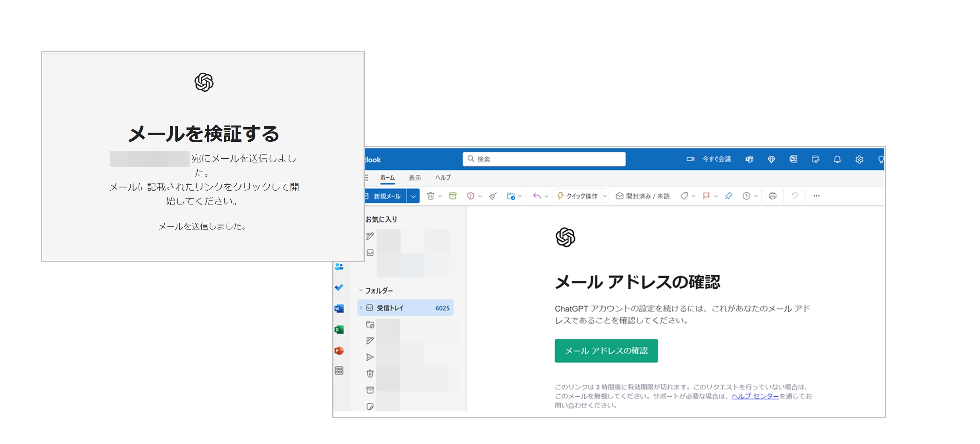Screen dimensions: 980x444
Task: Open the more apps grid icon
Action: [x=339, y=371]
